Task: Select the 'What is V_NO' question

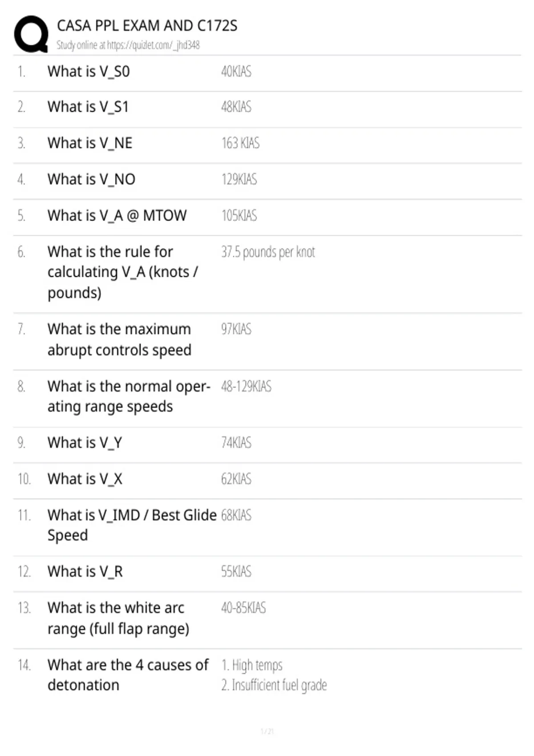Action: coord(91,179)
